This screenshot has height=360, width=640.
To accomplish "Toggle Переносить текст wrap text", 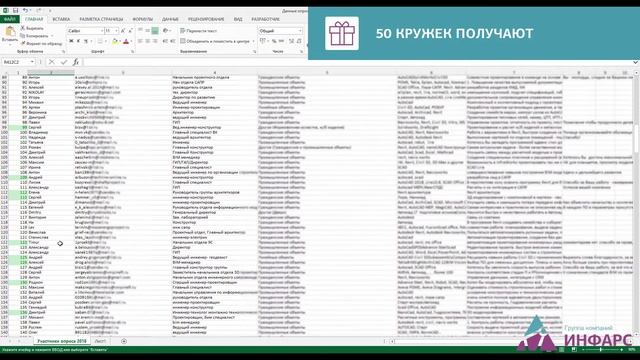I will [199, 31].
